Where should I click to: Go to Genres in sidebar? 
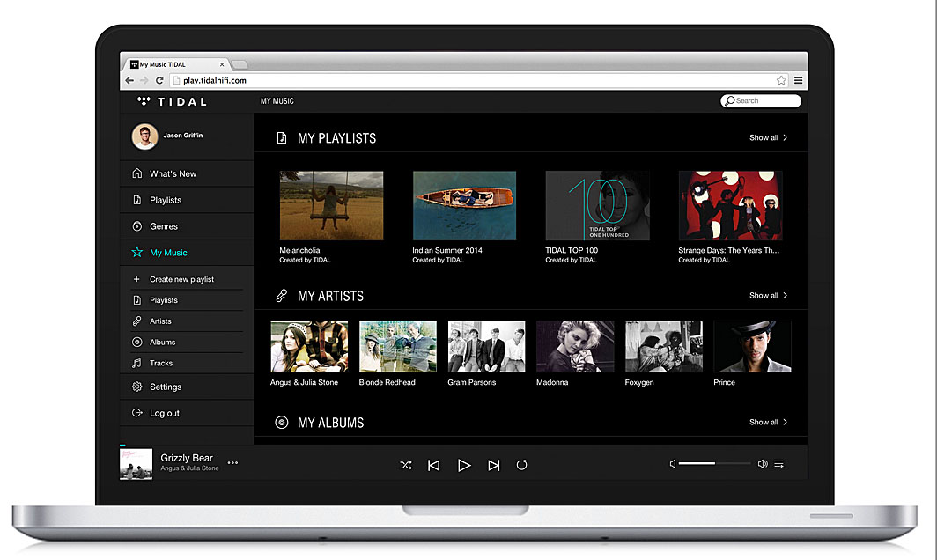[164, 226]
